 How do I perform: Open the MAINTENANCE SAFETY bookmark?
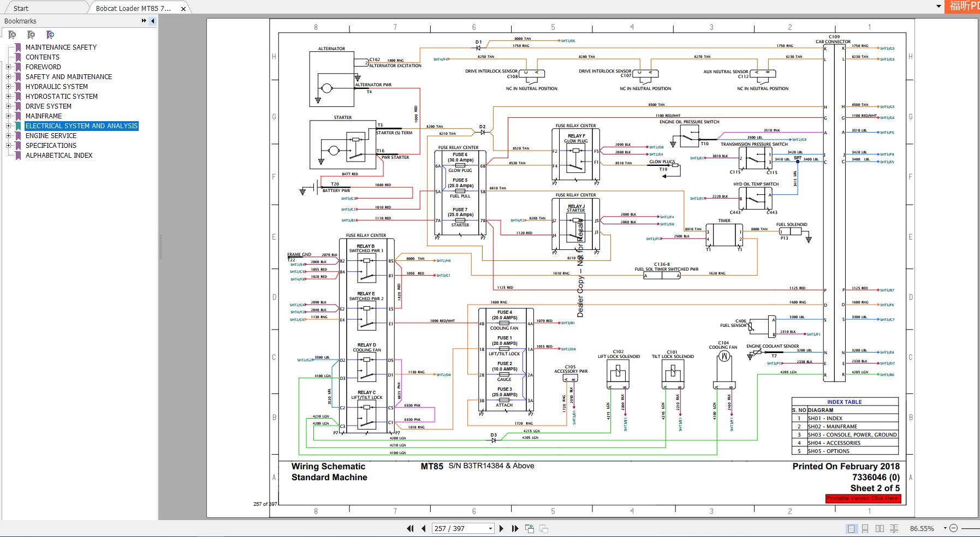[61, 47]
